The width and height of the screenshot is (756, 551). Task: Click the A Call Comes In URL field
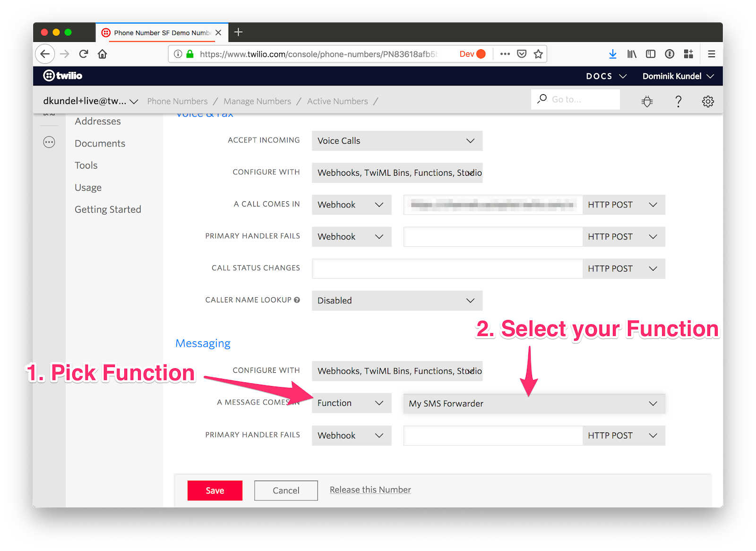coord(493,205)
